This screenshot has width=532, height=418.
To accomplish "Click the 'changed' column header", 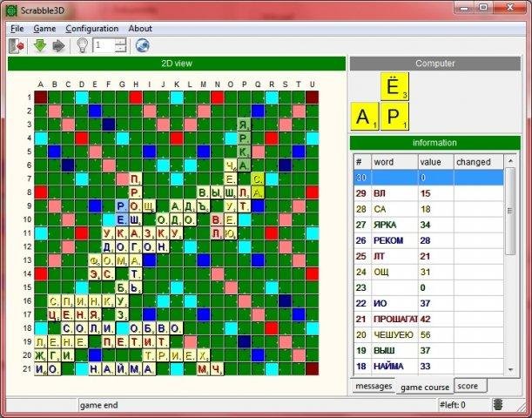I will pyautogui.click(x=478, y=162).
